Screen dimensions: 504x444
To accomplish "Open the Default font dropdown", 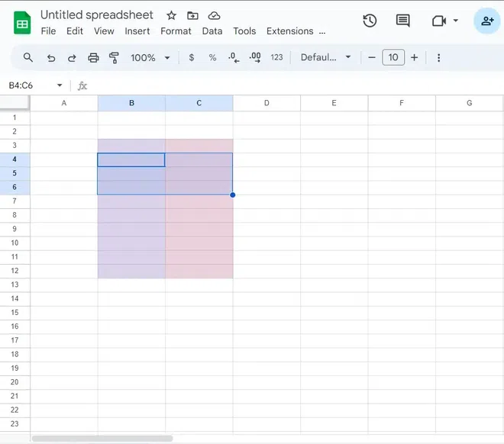I will tap(325, 57).
